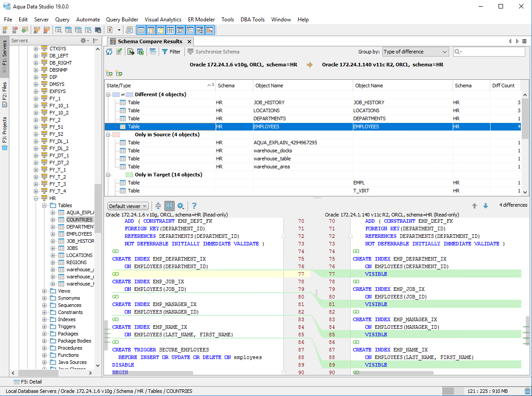The height and width of the screenshot is (396, 532).
Task: Toggle the highlighted view button with orange side panel
Action: pos(151,30)
